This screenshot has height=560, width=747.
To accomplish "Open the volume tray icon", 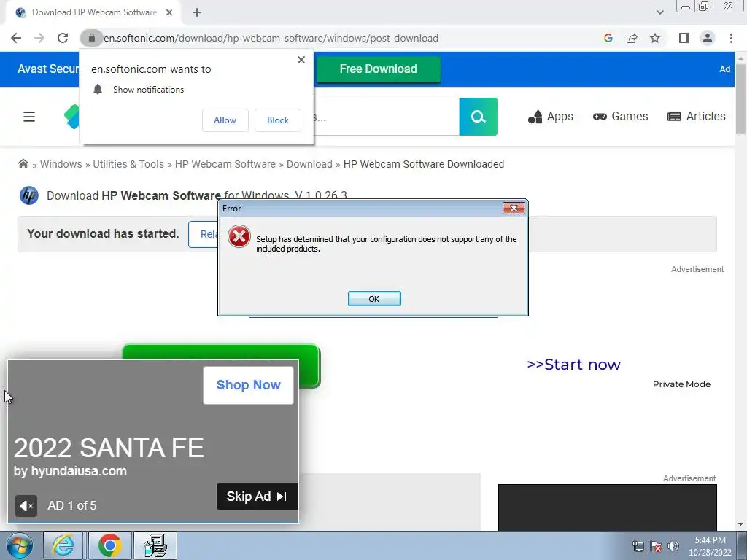I will (673, 546).
